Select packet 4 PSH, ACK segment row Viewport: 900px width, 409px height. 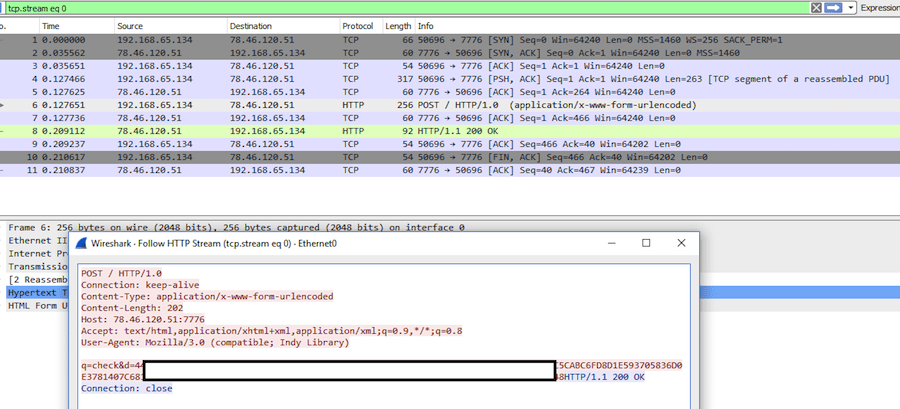click(450, 79)
